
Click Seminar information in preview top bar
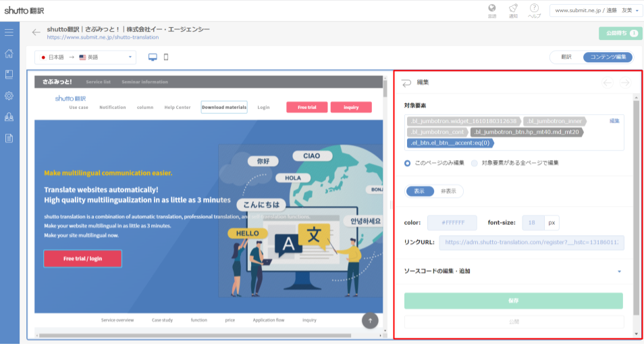144,82
